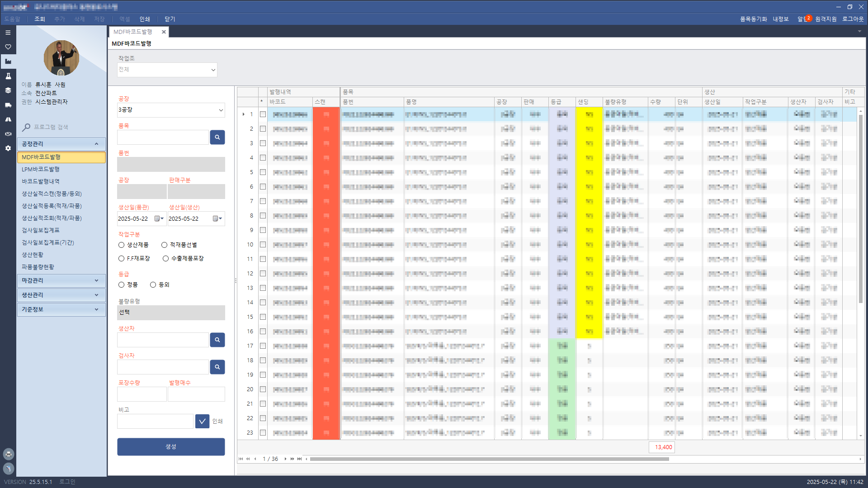Click 원격지원 at top right

[x=826, y=19]
